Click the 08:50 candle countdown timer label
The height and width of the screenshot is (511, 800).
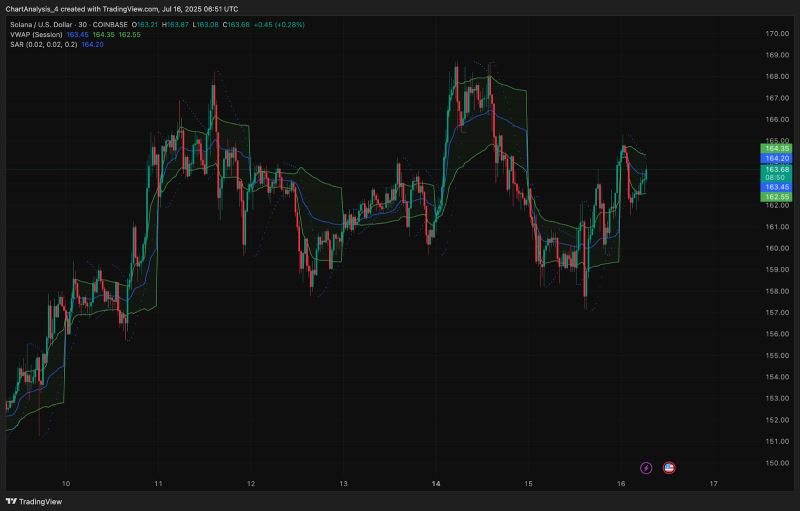tap(778, 177)
